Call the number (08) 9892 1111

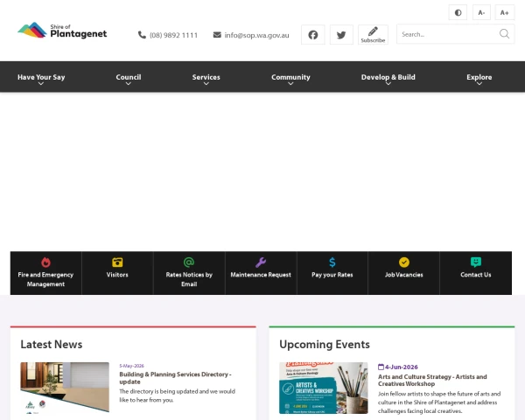pyautogui.click(x=173, y=35)
